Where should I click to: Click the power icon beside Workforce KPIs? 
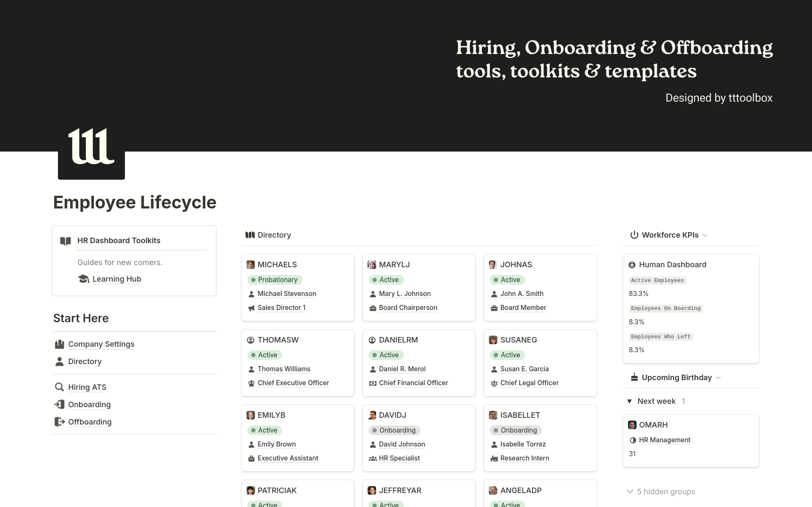pos(634,235)
